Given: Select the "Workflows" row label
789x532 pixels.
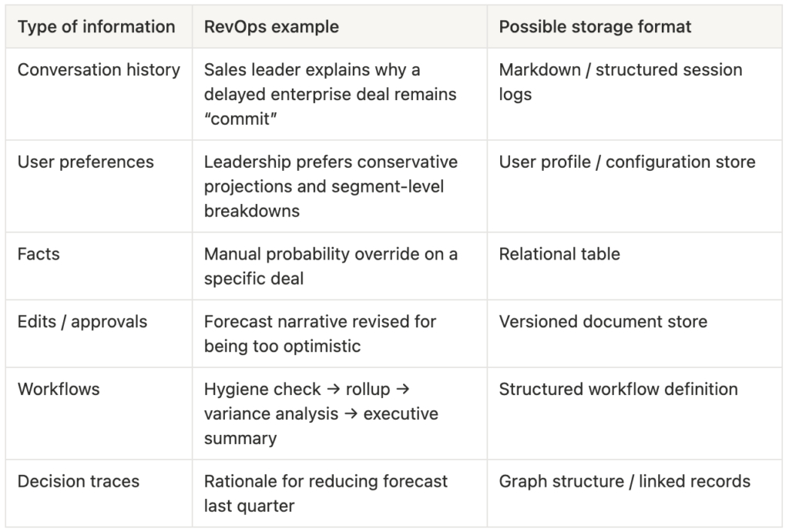Looking at the screenshot, I should point(59,389).
